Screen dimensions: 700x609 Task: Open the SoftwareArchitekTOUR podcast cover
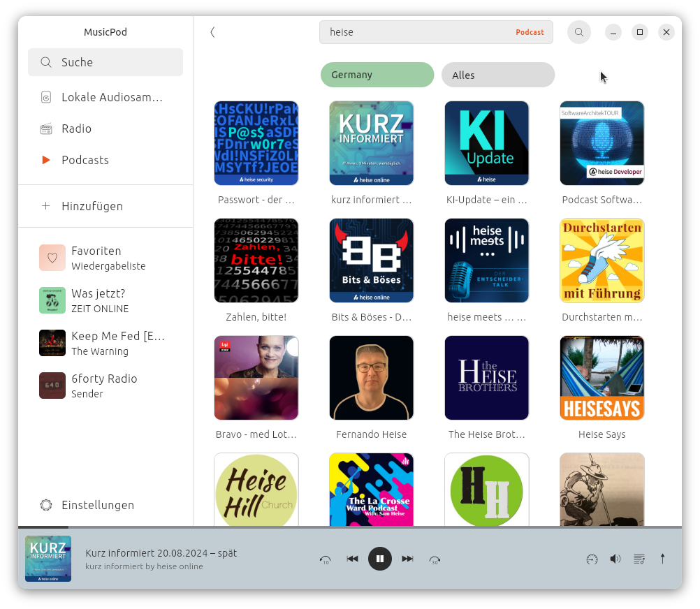click(601, 142)
